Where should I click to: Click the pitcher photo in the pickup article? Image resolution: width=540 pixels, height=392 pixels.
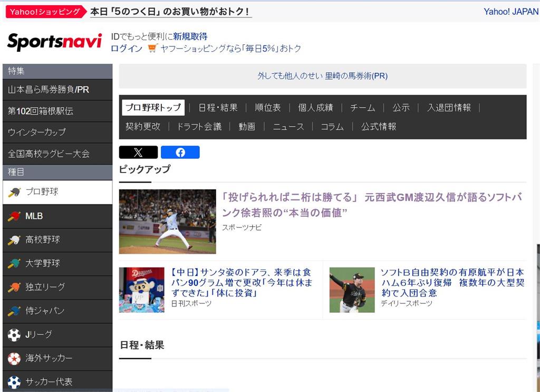coord(167,221)
